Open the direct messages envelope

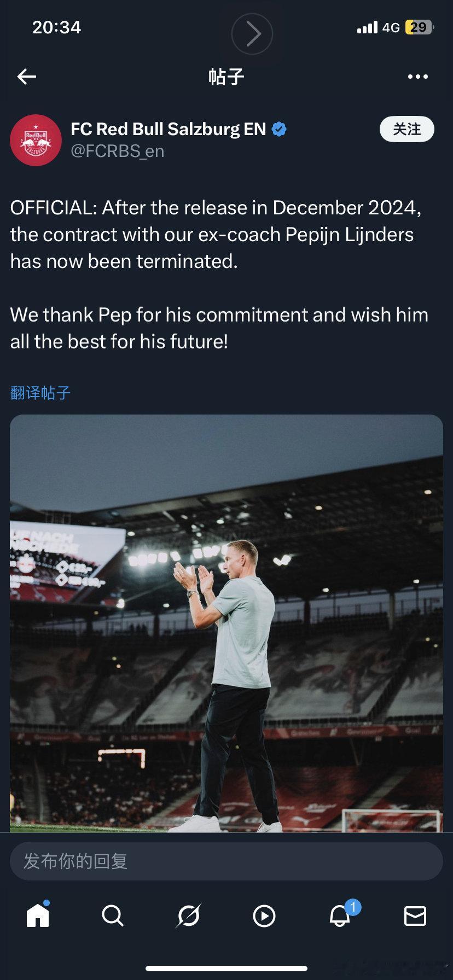click(415, 915)
